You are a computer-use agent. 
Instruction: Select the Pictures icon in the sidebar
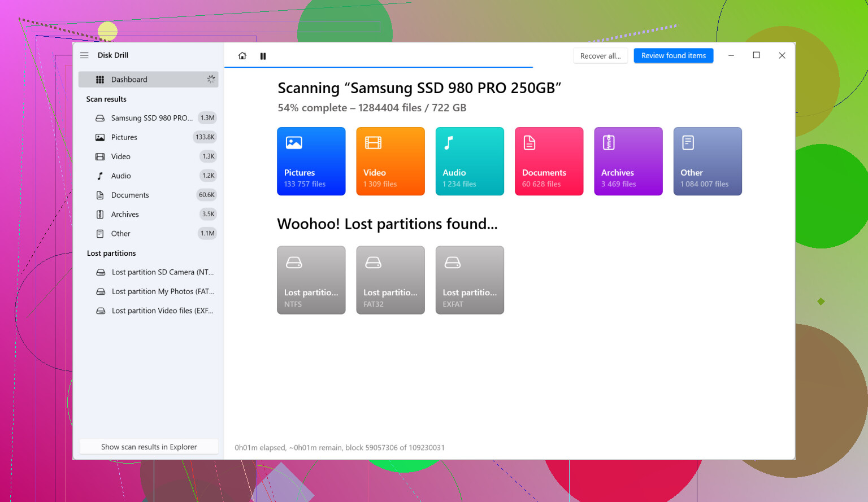click(x=100, y=137)
